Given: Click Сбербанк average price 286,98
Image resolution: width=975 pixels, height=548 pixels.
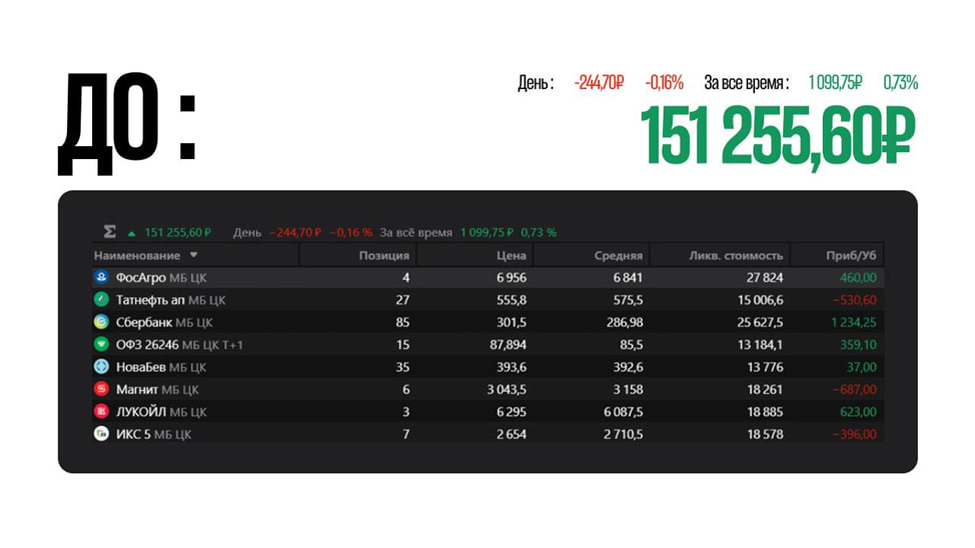Looking at the screenshot, I should point(625,322).
